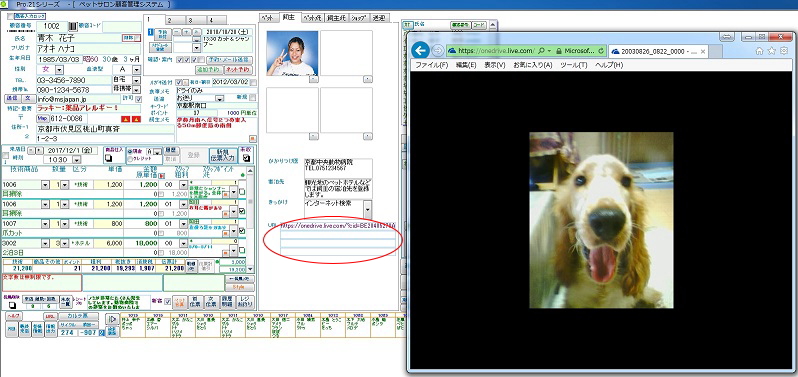
Task: Click the play arrow icon in bottom toolbar
Action: (x=112, y=319)
